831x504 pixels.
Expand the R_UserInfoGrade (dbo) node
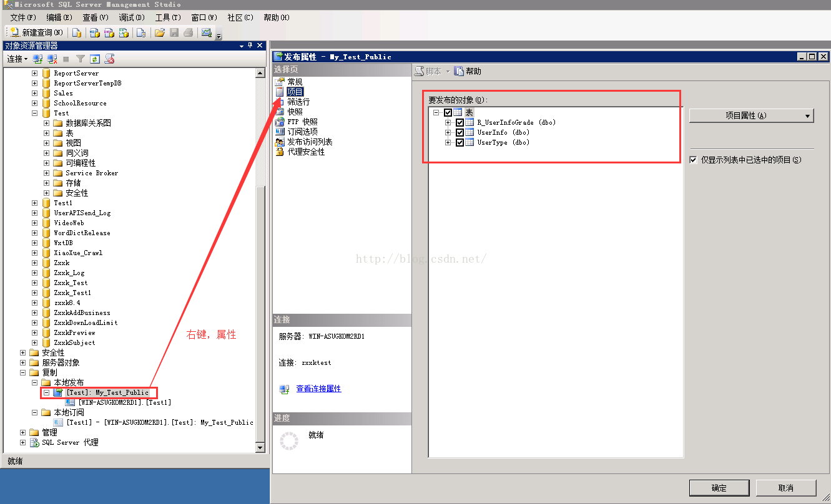pyautogui.click(x=448, y=123)
